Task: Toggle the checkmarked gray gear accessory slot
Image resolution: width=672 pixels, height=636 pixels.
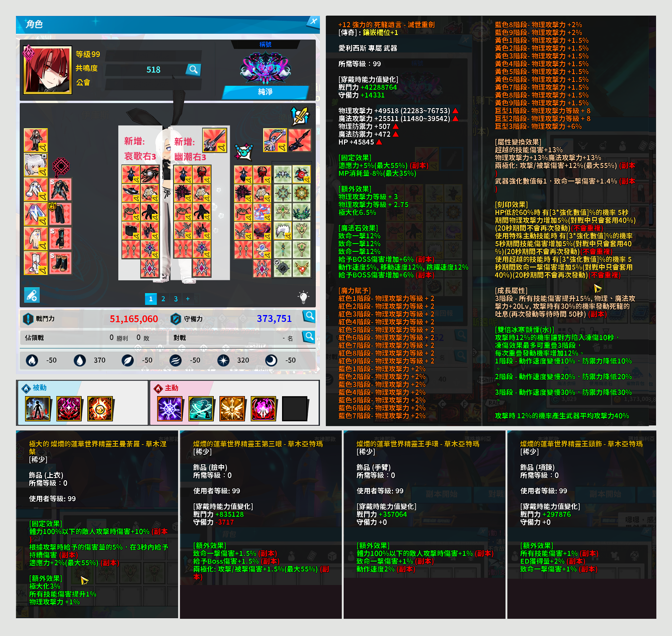Action: (x=283, y=268)
